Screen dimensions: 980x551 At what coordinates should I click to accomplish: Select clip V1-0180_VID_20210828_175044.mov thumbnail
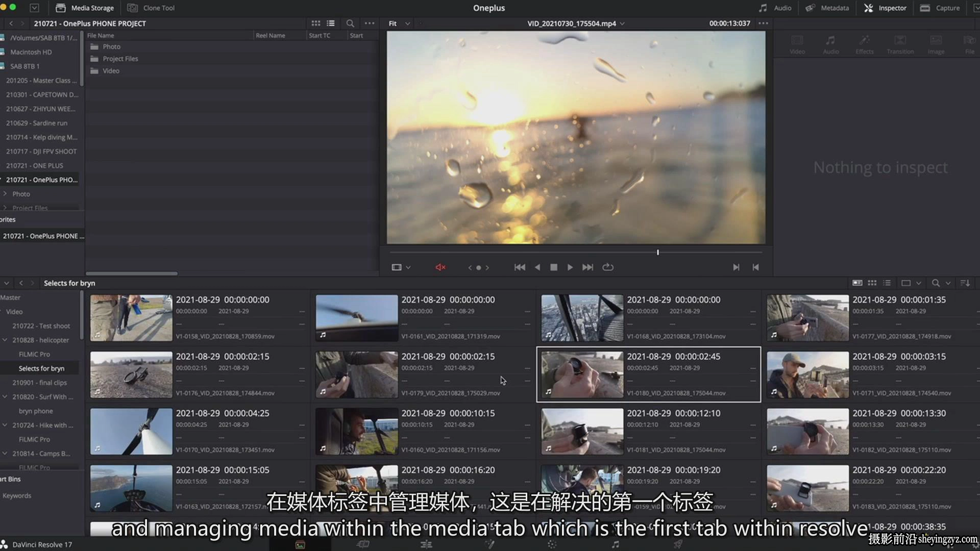tap(582, 374)
